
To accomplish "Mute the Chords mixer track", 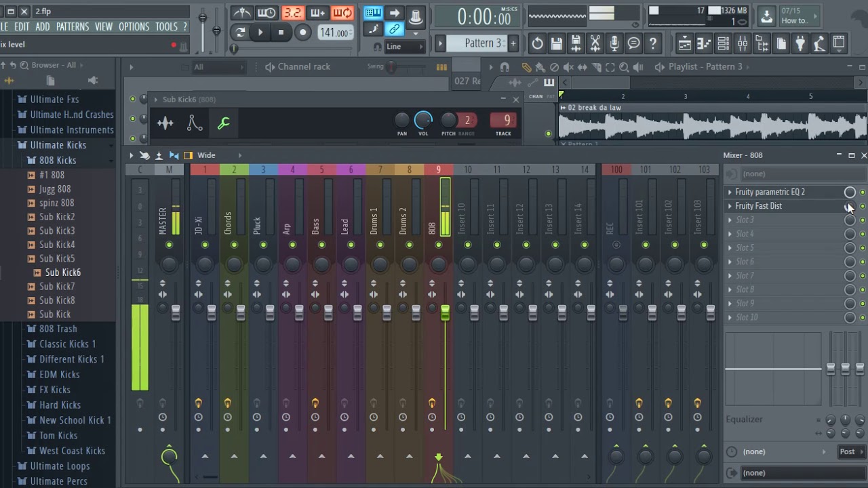I will click(x=234, y=245).
